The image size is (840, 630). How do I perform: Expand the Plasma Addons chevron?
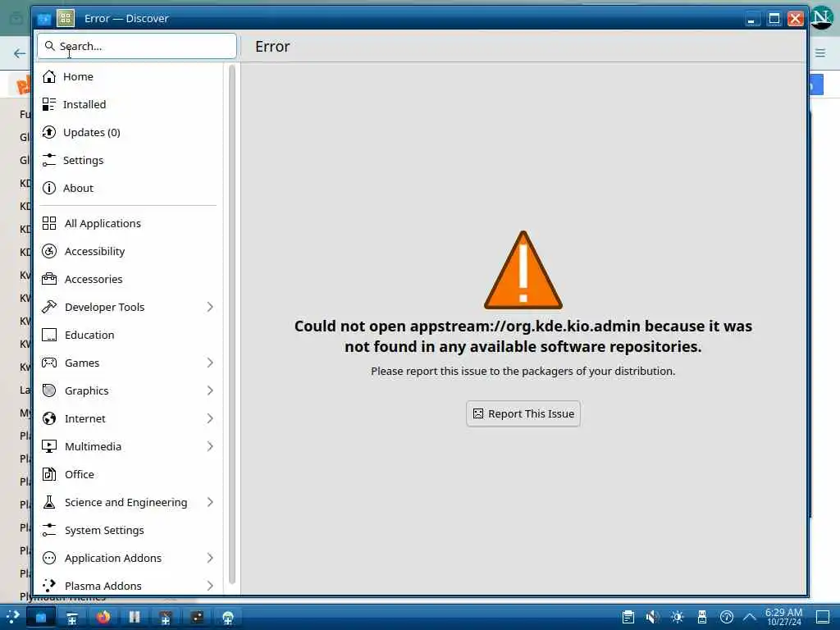210,586
